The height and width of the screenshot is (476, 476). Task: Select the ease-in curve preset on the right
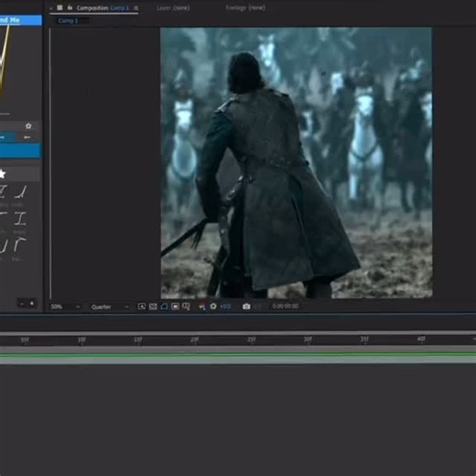click(x=20, y=191)
